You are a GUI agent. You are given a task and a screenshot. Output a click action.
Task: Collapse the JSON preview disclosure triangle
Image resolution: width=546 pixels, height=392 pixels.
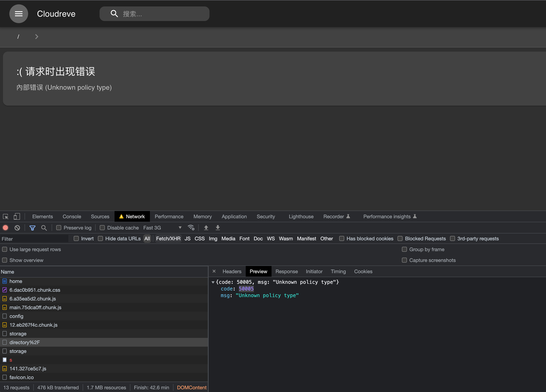(213, 282)
